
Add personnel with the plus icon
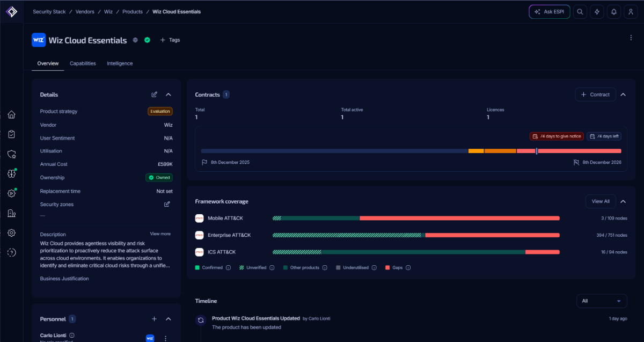point(154,319)
